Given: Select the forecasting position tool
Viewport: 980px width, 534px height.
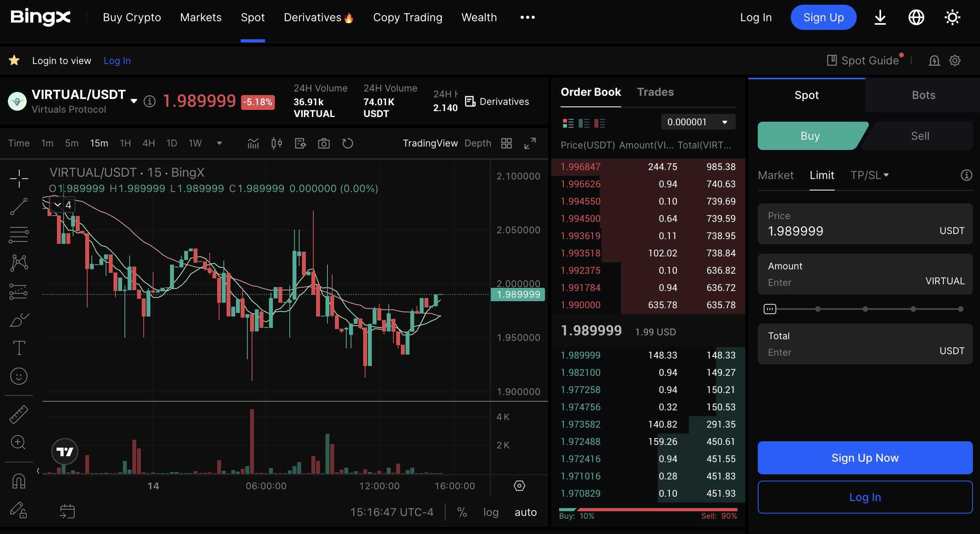Looking at the screenshot, I should pyautogui.click(x=19, y=291).
